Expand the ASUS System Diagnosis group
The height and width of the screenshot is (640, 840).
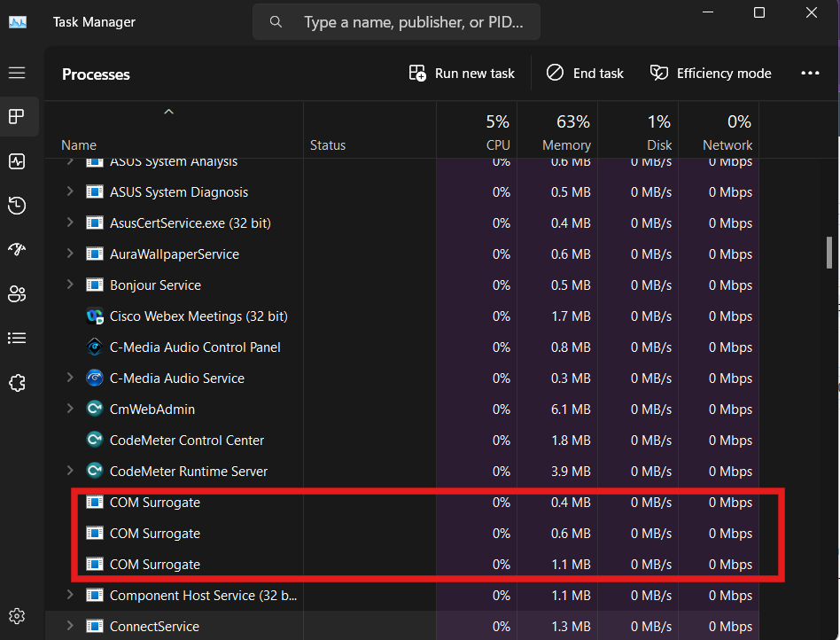tap(70, 191)
